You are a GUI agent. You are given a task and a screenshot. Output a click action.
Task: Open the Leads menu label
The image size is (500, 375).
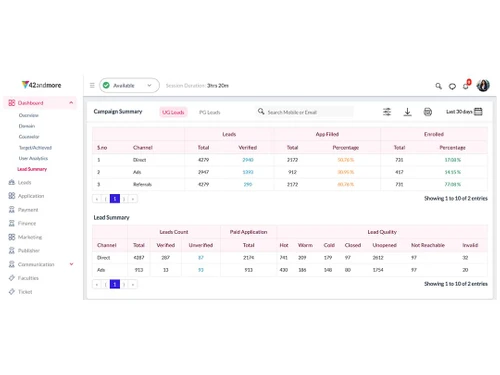click(24, 182)
